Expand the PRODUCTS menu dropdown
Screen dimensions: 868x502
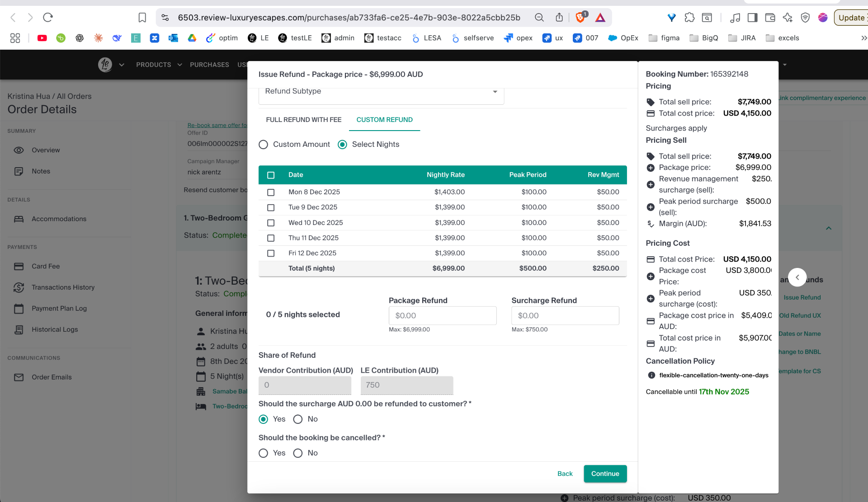(159, 65)
